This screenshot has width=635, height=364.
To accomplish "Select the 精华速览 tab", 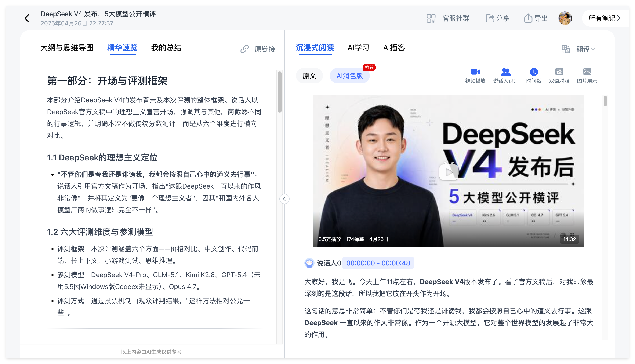I will 122,48.
